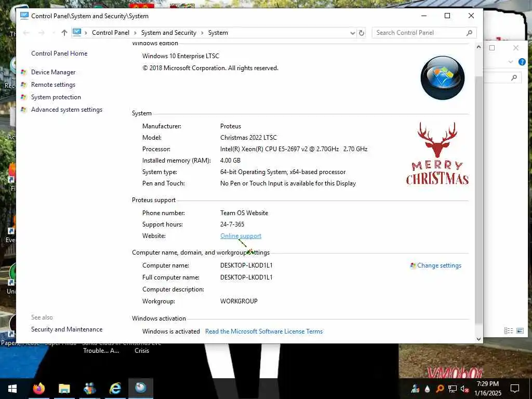Select the Windows 10 Enterprise LTSC text
The image size is (532, 399).
(181, 56)
